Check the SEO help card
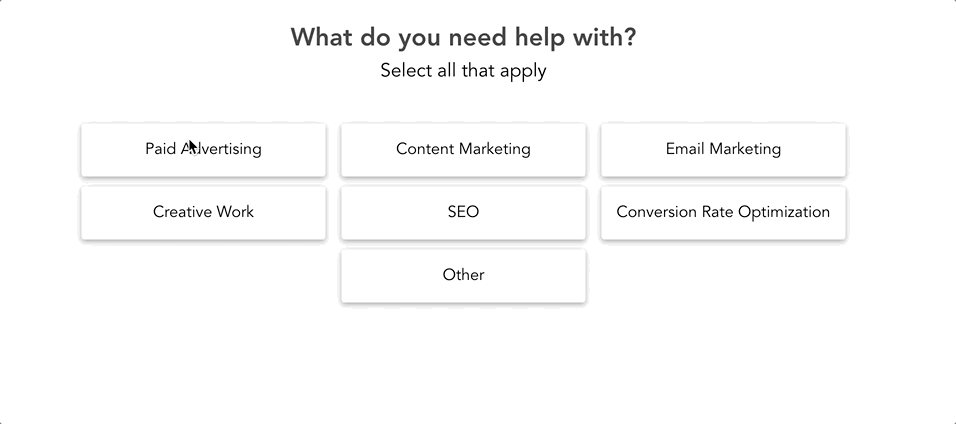 463,212
